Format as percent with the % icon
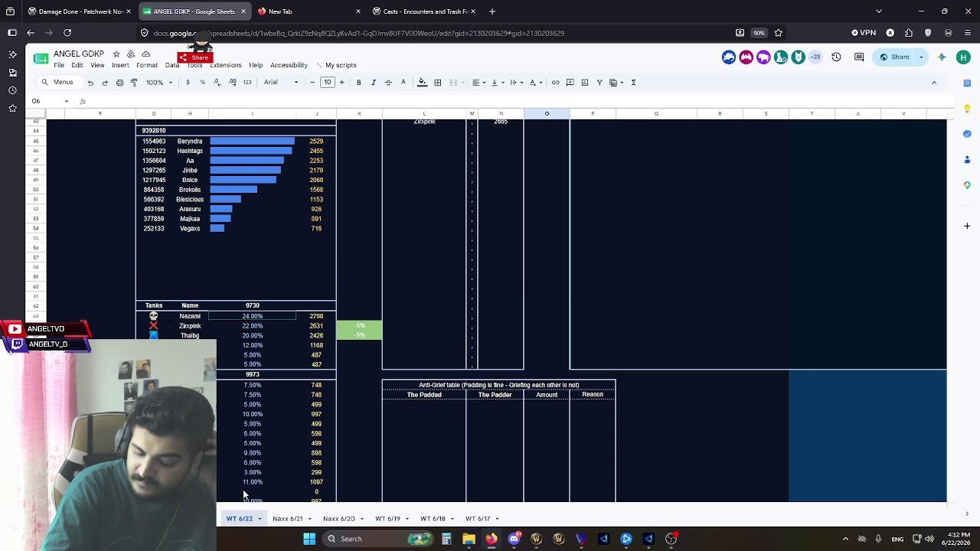Viewport: 980px width, 551px height. (x=202, y=83)
